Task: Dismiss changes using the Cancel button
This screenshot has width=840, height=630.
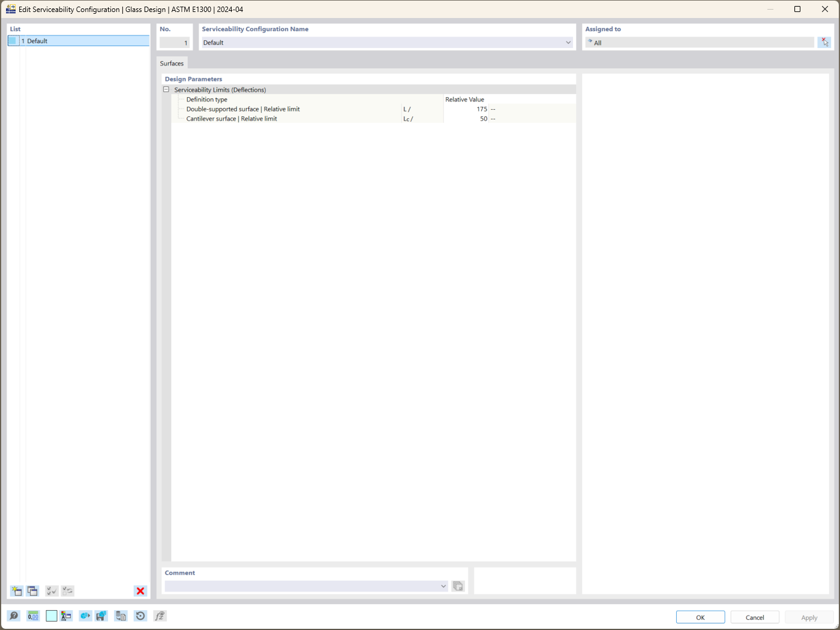Action: pos(754,617)
